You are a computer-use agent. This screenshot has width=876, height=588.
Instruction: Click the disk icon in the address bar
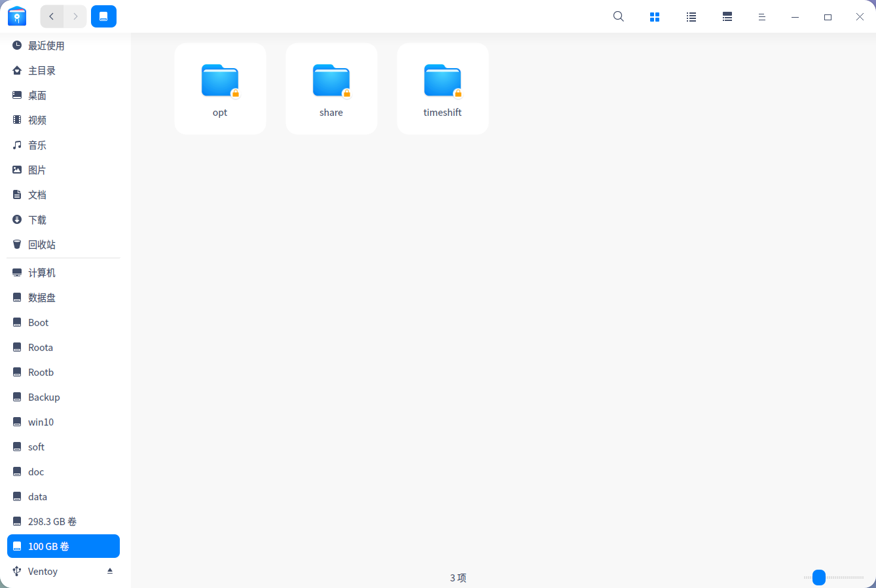point(103,16)
